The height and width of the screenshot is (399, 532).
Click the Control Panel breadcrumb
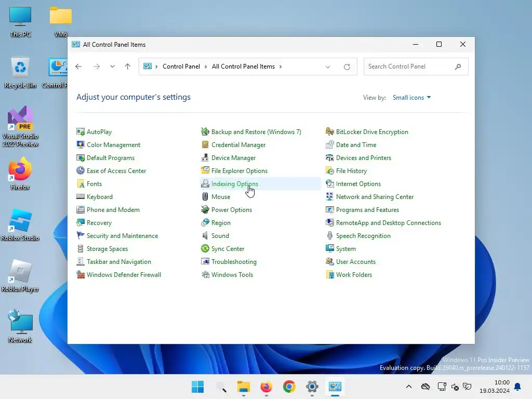[181, 66]
